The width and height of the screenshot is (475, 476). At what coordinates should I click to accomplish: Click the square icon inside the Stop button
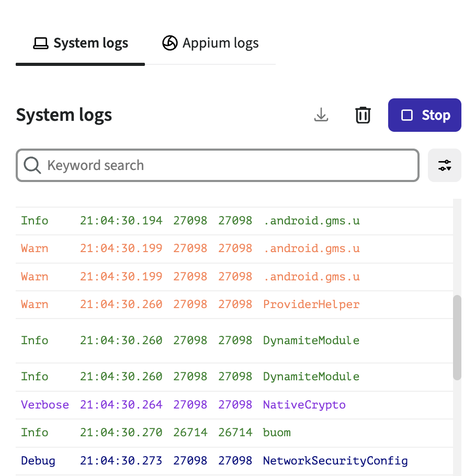(x=407, y=115)
